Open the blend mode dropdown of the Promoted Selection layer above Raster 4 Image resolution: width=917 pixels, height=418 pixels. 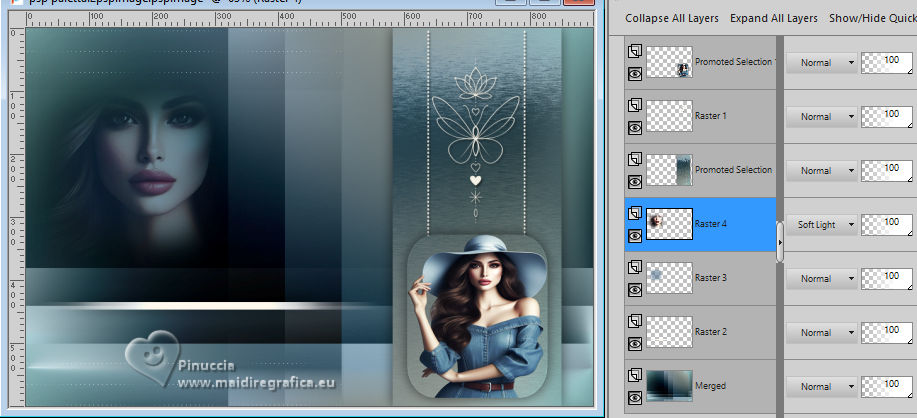(821, 170)
